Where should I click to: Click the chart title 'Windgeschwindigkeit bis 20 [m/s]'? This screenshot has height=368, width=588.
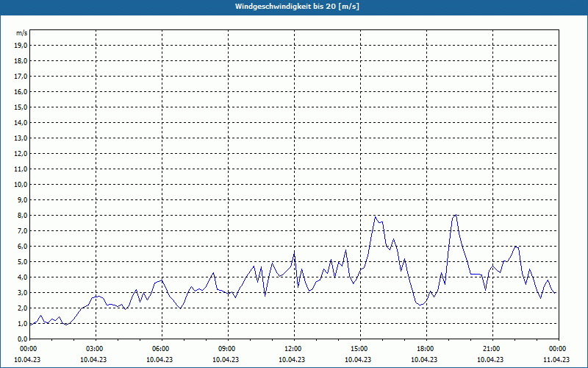point(297,7)
